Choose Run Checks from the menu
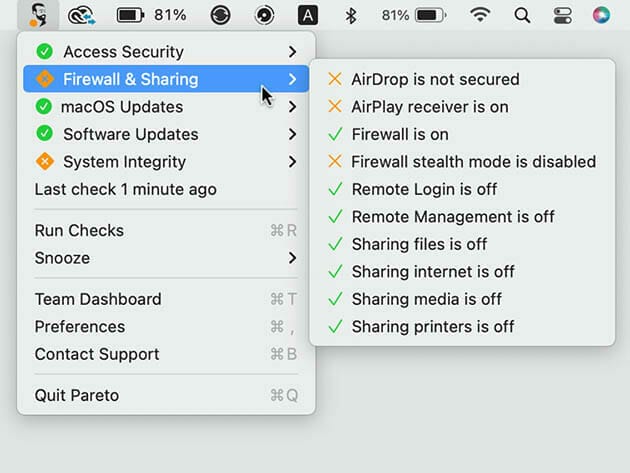630x473 pixels. pos(80,231)
